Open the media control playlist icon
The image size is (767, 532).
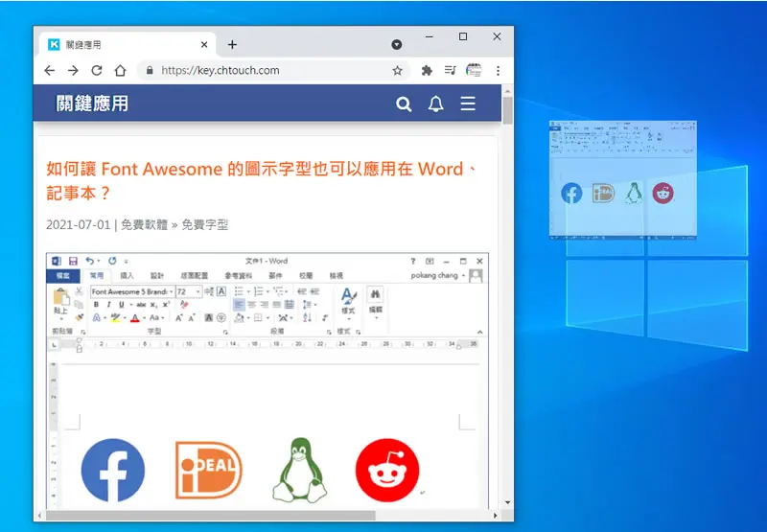click(x=450, y=70)
